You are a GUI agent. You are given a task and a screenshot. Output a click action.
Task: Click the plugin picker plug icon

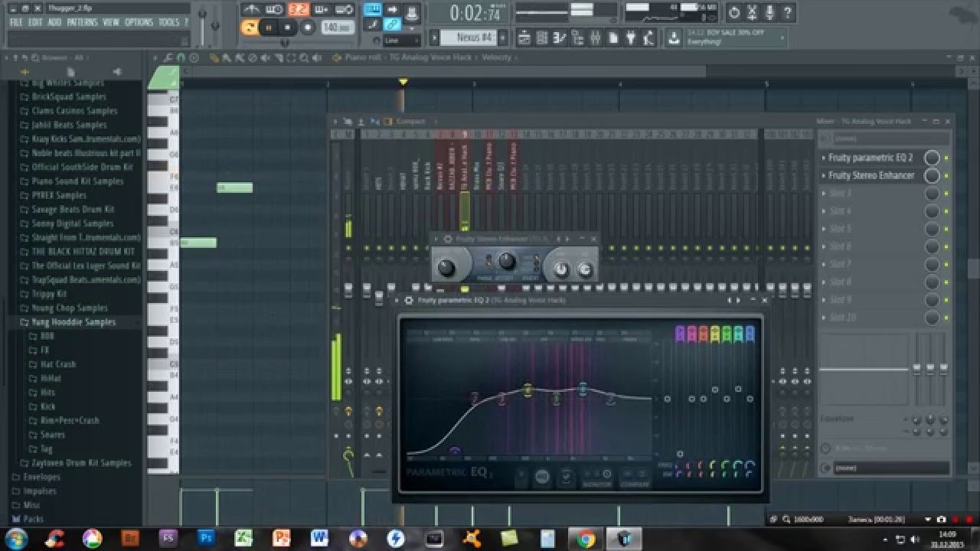632,37
